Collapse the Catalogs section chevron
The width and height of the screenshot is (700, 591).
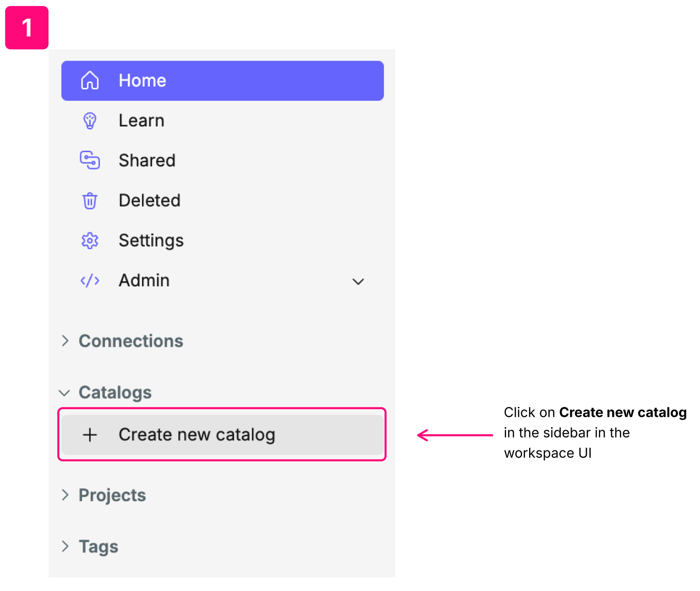point(65,393)
